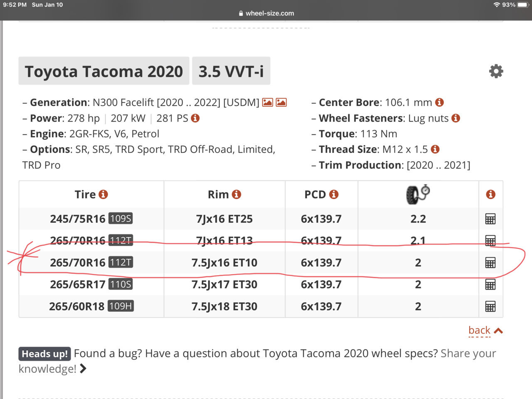Select tire 245/75R16
Viewport: 532px width, 399px height.
[x=78, y=219]
